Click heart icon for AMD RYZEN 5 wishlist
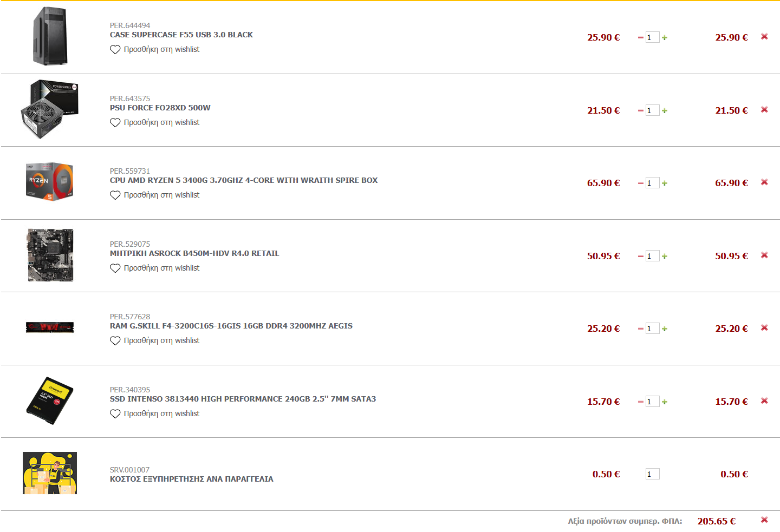 tap(115, 195)
